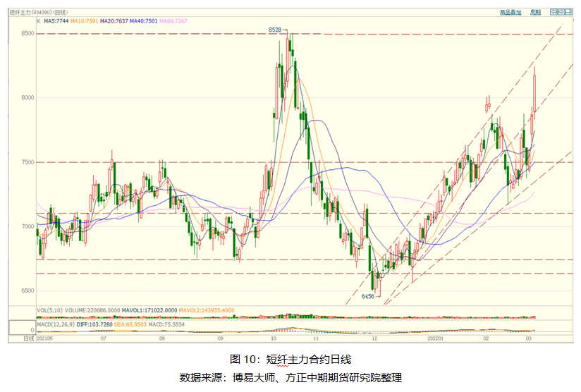This screenshot has height=392, width=581.
Task: Click the MAVOL2:143935.4000 label
Action: coord(207,310)
